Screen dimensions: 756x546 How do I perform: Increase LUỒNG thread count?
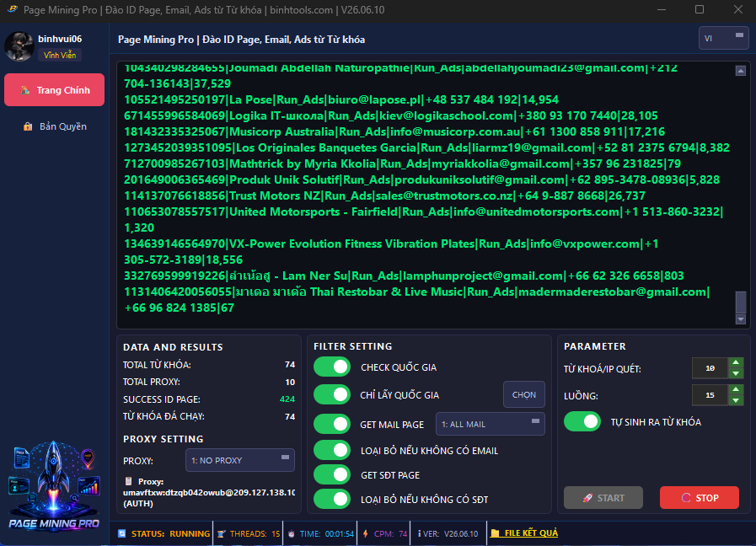[736, 389]
